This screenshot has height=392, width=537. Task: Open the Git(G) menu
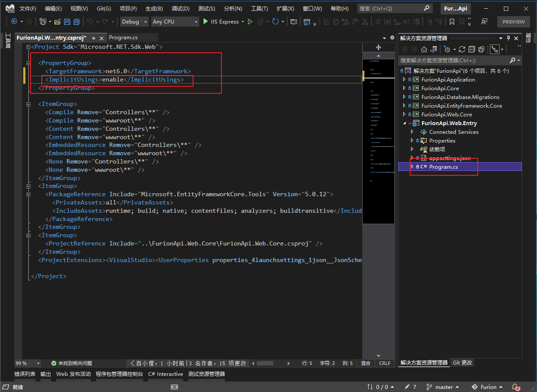[x=104, y=9]
